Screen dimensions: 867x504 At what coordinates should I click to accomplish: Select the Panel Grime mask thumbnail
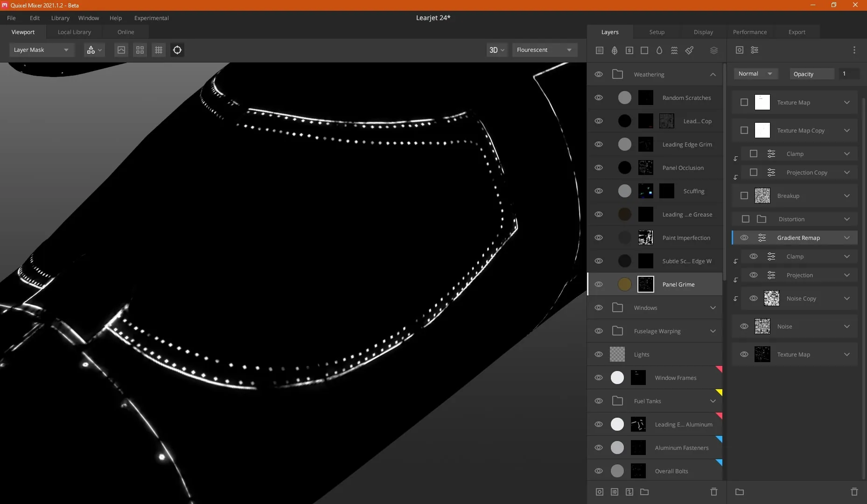point(645,284)
